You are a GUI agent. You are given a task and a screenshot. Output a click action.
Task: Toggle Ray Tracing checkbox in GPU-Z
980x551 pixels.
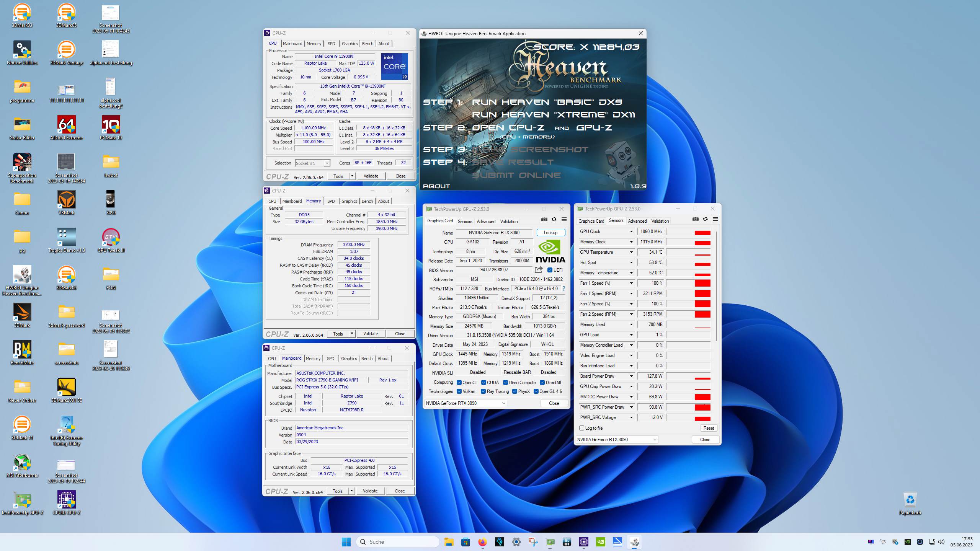pyautogui.click(x=483, y=391)
